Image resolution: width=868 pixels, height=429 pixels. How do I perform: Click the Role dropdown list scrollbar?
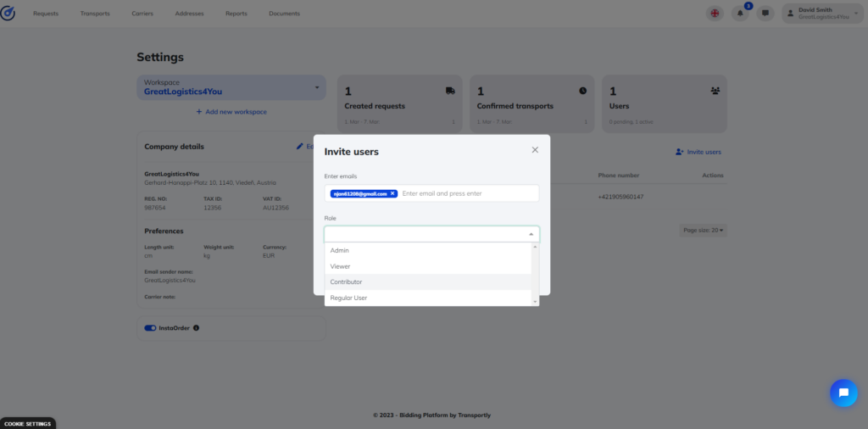point(535,274)
